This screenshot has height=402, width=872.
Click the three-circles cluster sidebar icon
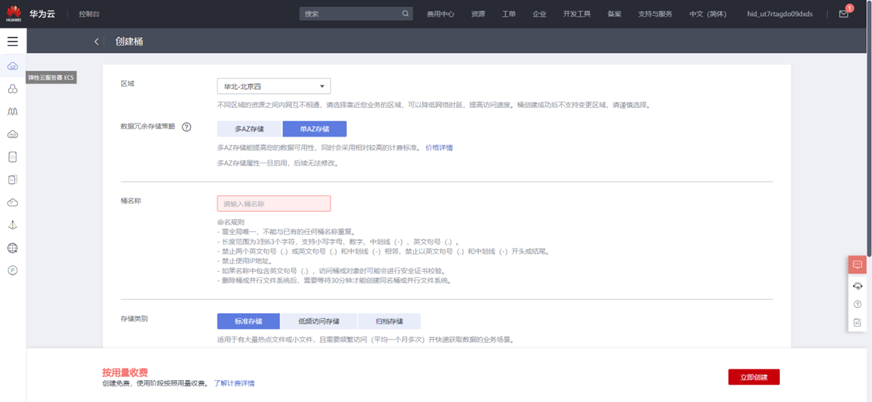point(12,89)
